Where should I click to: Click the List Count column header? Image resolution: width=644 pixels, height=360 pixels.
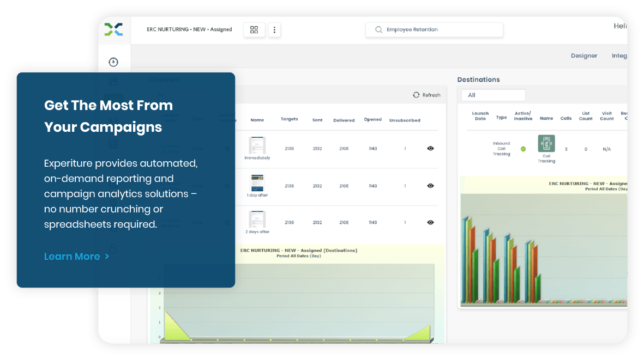pyautogui.click(x=586, y=116)
